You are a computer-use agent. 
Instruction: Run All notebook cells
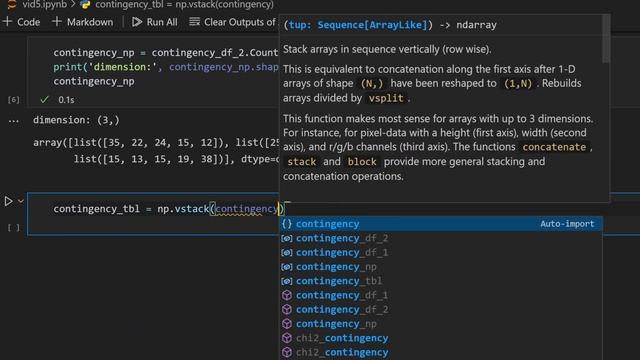click(155, 22)
